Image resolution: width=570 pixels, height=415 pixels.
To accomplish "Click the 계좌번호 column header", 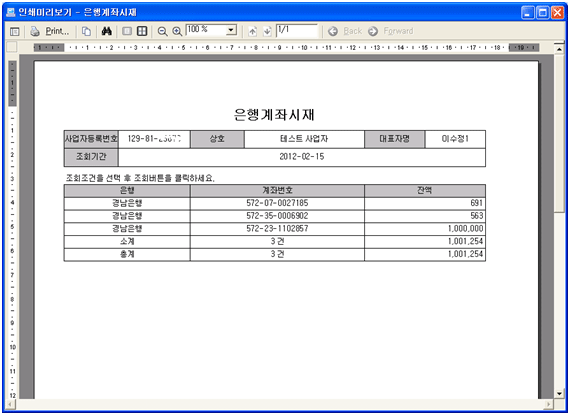I will 277,190.
